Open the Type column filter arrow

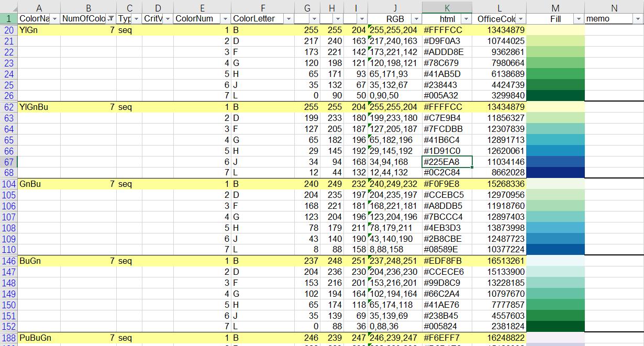tap(136, 19)
